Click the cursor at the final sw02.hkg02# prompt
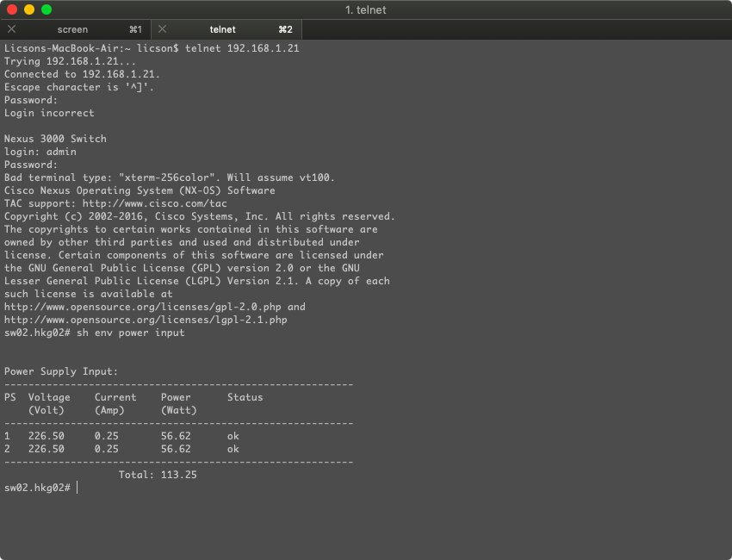The width and height of the screenshot is (732, 560). 78,488
